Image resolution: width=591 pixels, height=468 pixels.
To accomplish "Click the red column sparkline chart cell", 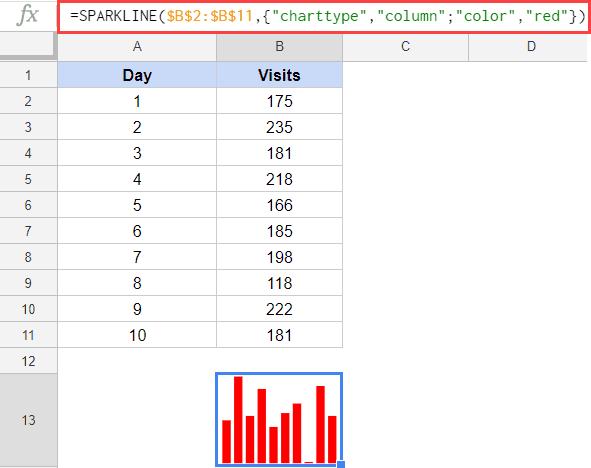I will (279, 419).
